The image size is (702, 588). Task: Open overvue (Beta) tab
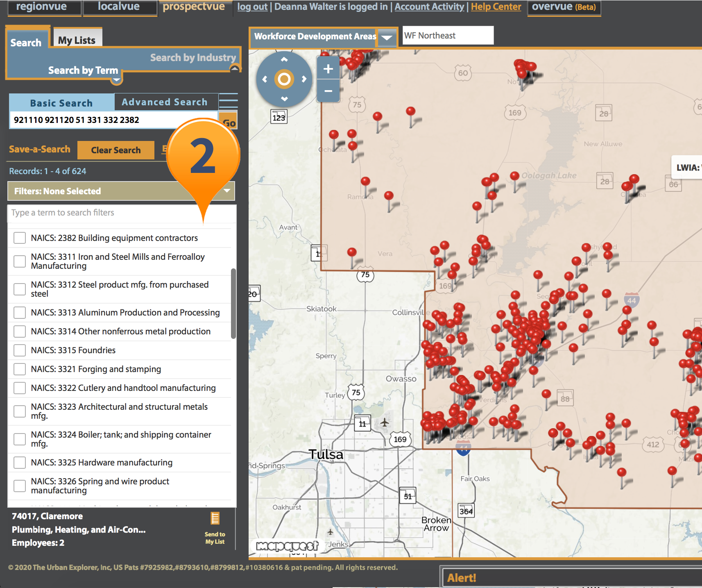[564, 7]
